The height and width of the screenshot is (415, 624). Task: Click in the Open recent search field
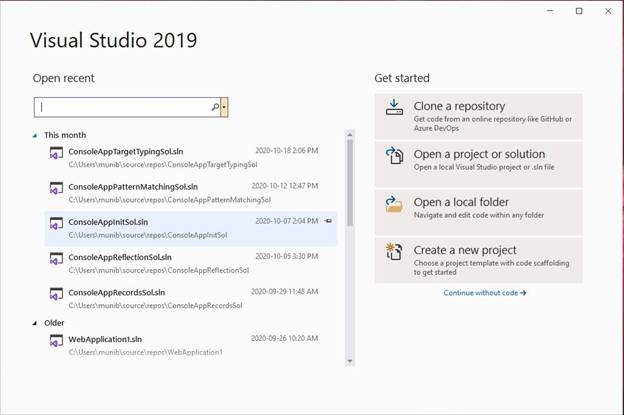[120, 107]
